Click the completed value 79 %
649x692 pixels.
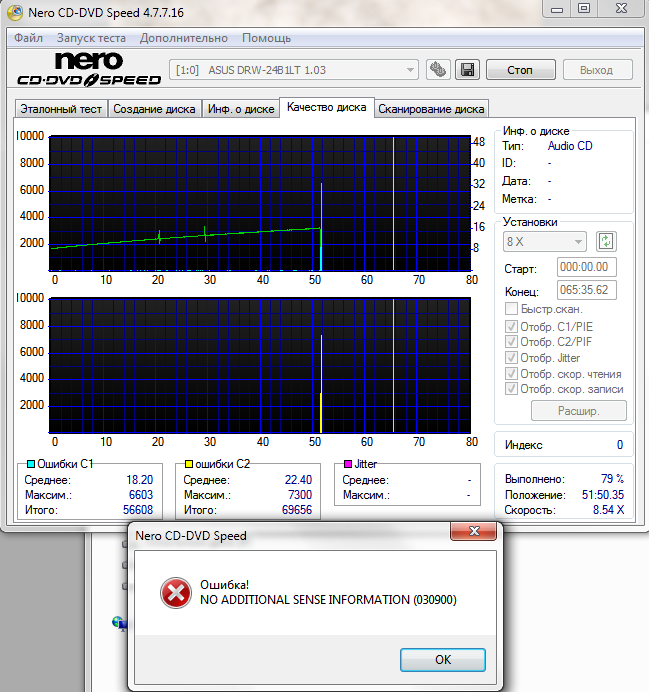pos(612,479)
